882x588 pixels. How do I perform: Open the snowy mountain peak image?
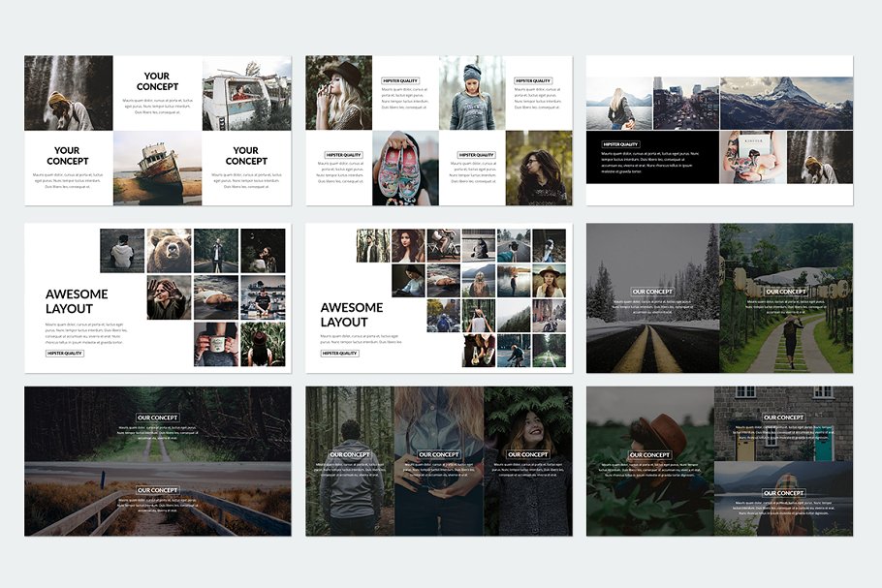click(786, 103)
